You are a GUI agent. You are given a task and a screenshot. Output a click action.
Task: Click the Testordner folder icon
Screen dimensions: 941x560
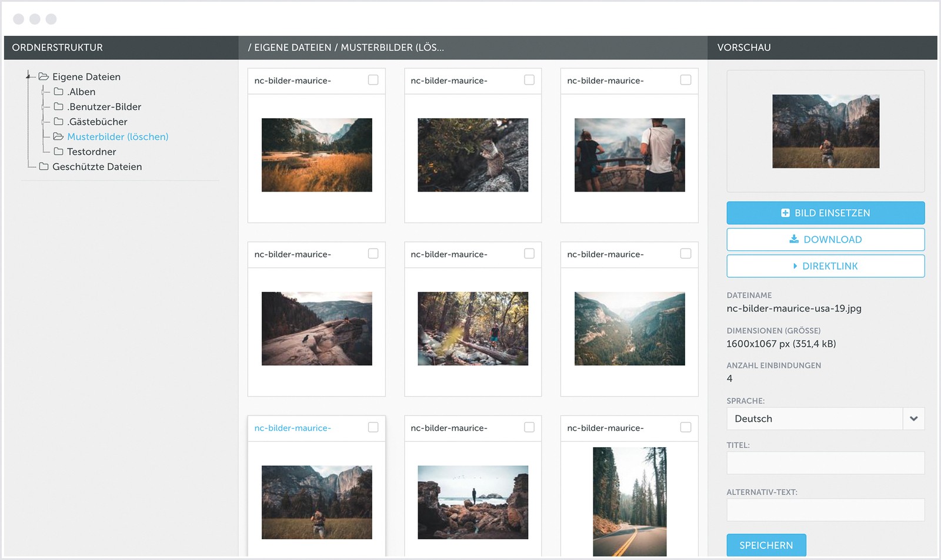[x=58, y=152]
